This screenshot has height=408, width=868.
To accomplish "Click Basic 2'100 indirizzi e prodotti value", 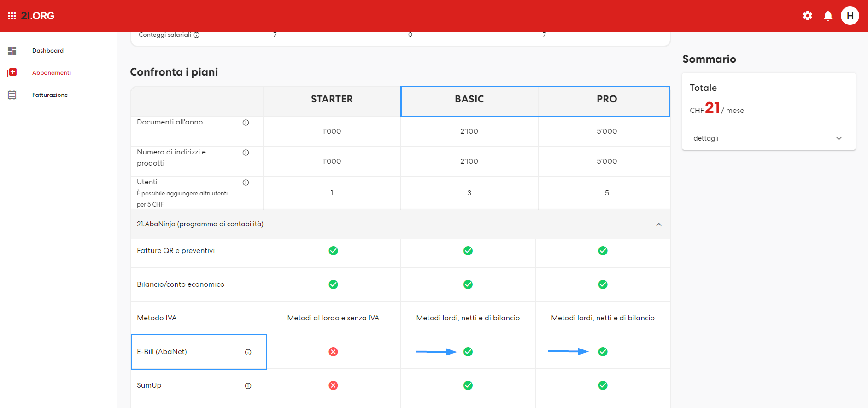I will click(469, 161).
